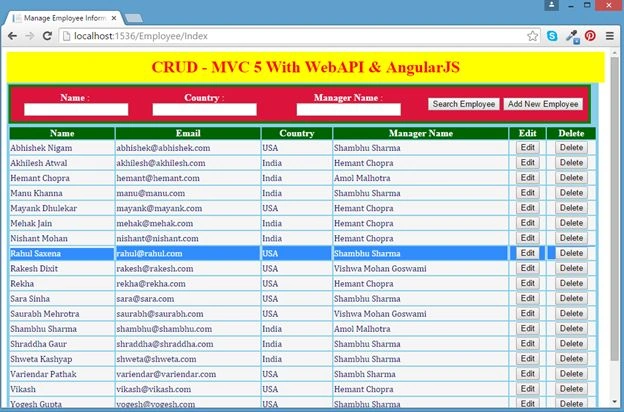Click the Search Employee button

coord(464,104)
